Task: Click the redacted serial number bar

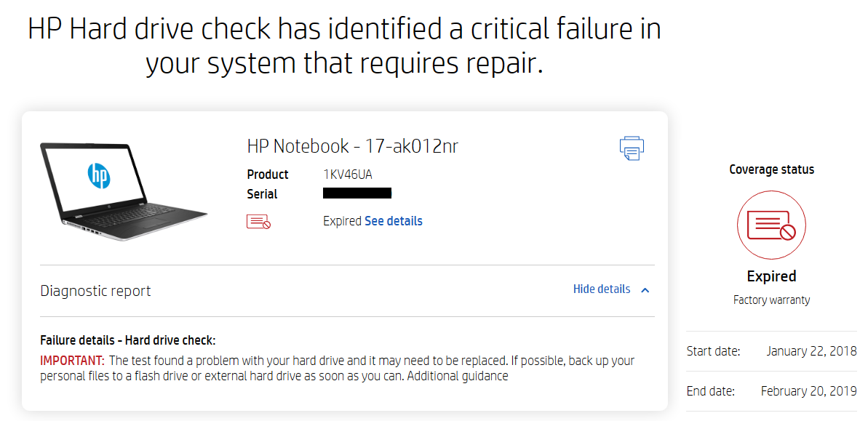Action: pos(357,193)
